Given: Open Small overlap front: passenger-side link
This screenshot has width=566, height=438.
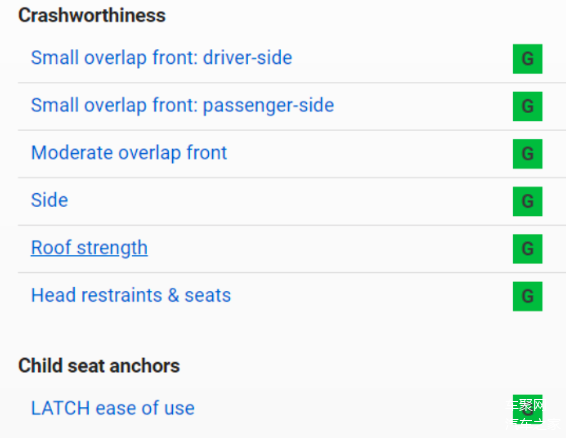Looking at the screenshot, I should tap(182, 105).
